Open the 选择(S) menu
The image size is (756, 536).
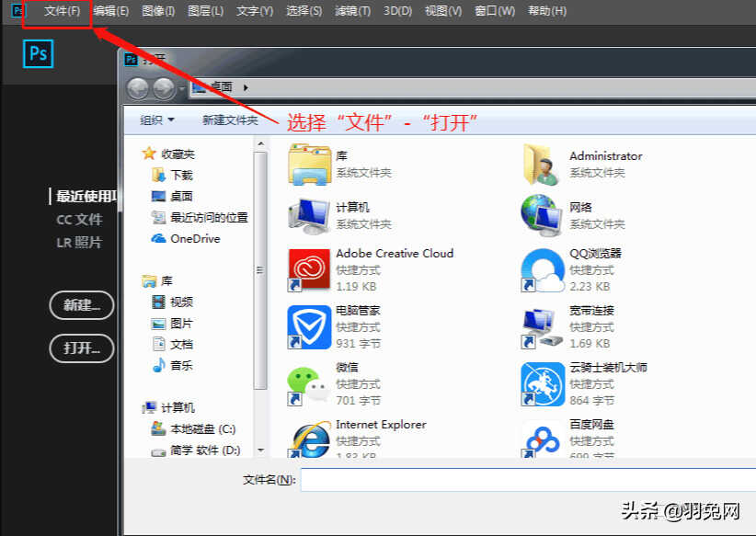[304, 11]
